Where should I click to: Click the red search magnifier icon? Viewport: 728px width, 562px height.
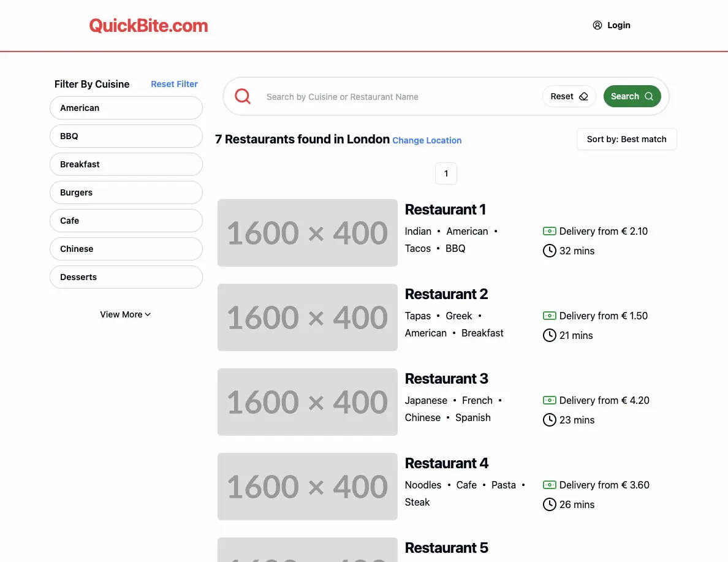coord(243,96)
